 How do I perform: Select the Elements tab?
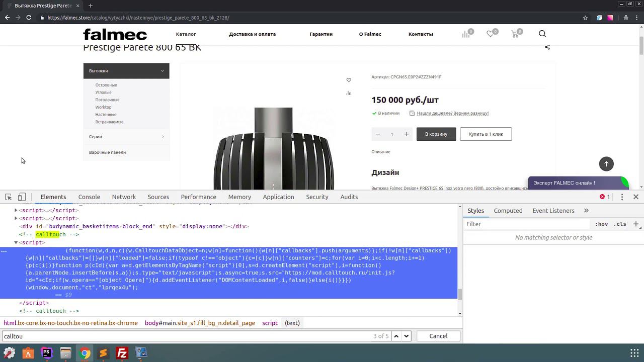coord(53,197)
